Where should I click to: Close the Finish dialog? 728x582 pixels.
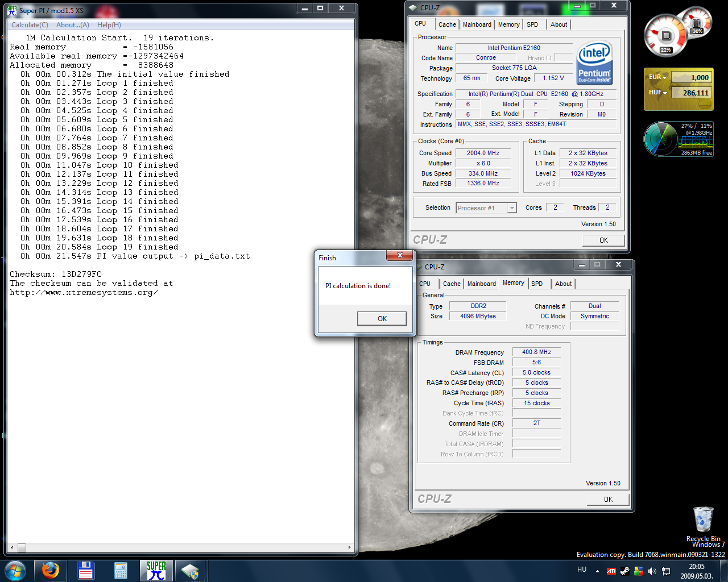[400, 256]
